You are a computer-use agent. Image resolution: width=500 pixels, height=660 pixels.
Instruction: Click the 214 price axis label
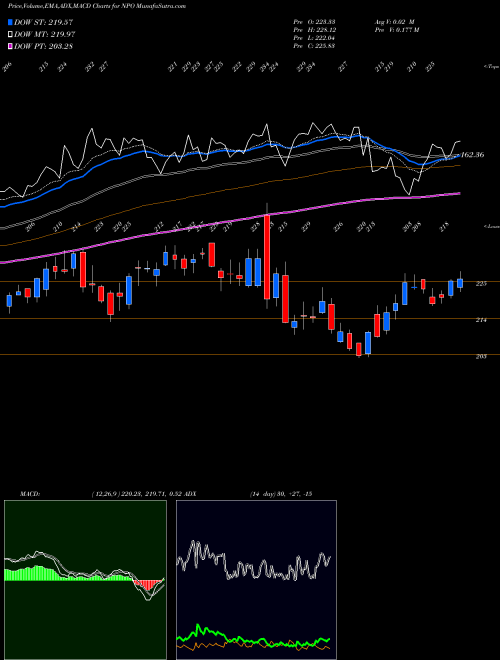tap(481, 320)
